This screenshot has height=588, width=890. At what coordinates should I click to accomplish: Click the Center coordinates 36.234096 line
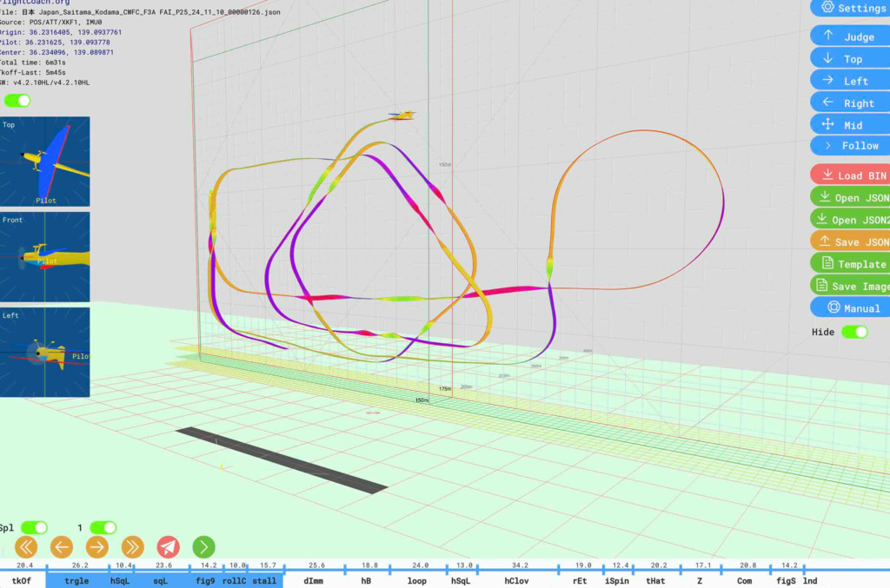tap(56, 52)
